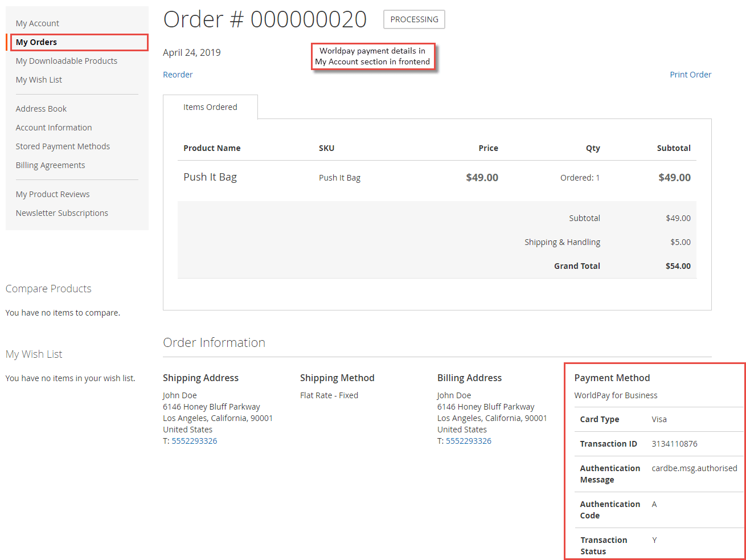Select My Orders in sidebar
This screenshot has height=560, width=746.
(36, 42)
